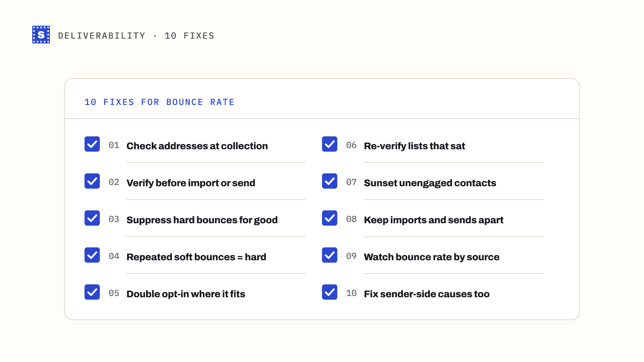Click the 10 FIXES FOR BOUNCE RATE heading

pos(159,102)
